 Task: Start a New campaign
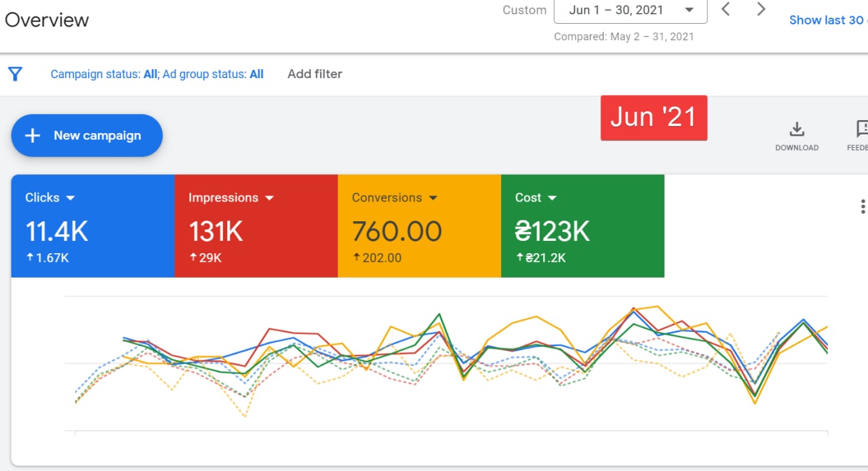(86, 135)
